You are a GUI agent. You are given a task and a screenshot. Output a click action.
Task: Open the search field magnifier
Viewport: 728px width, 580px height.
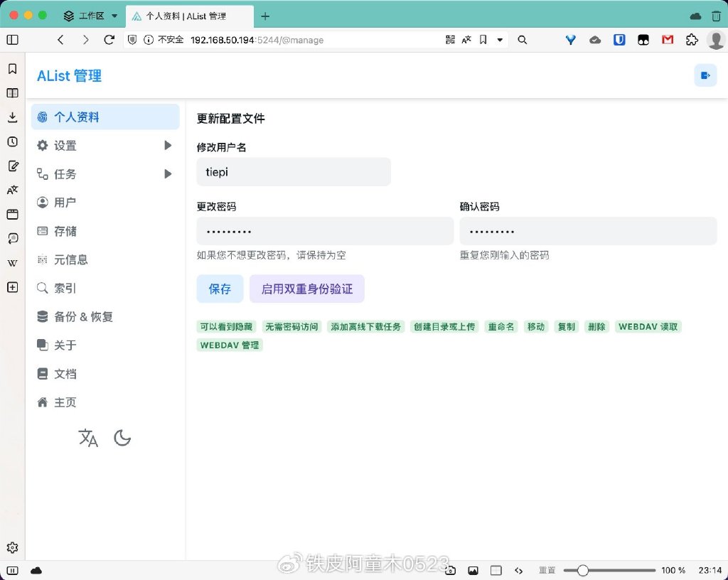(x=523, y=40)
